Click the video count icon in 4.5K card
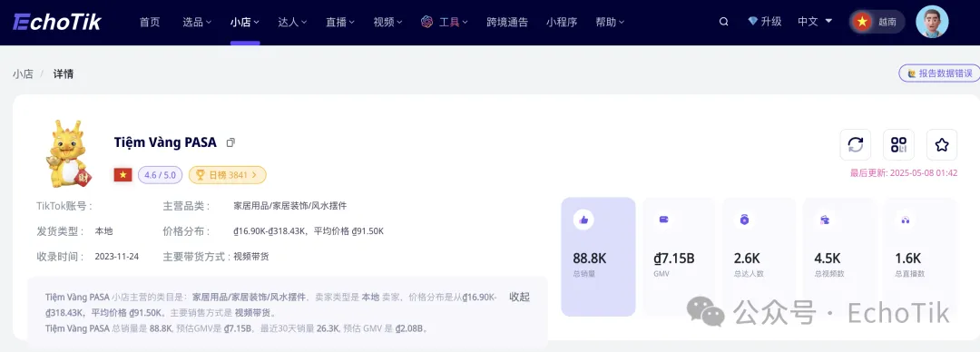The image size is (980, 352). 824,220
